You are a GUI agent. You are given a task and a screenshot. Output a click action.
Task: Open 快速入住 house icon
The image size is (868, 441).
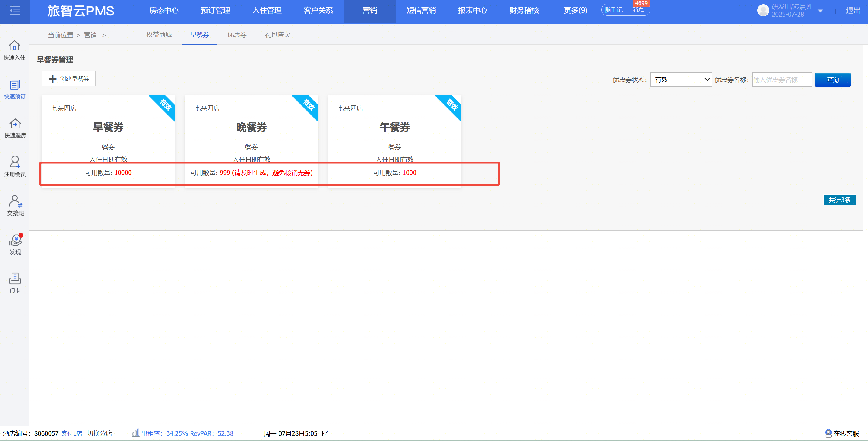(15, 45)
